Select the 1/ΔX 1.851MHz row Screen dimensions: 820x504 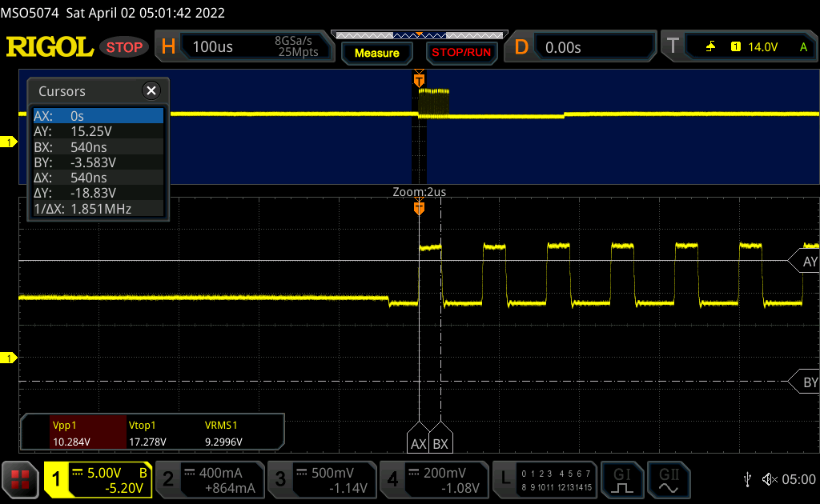98,209
